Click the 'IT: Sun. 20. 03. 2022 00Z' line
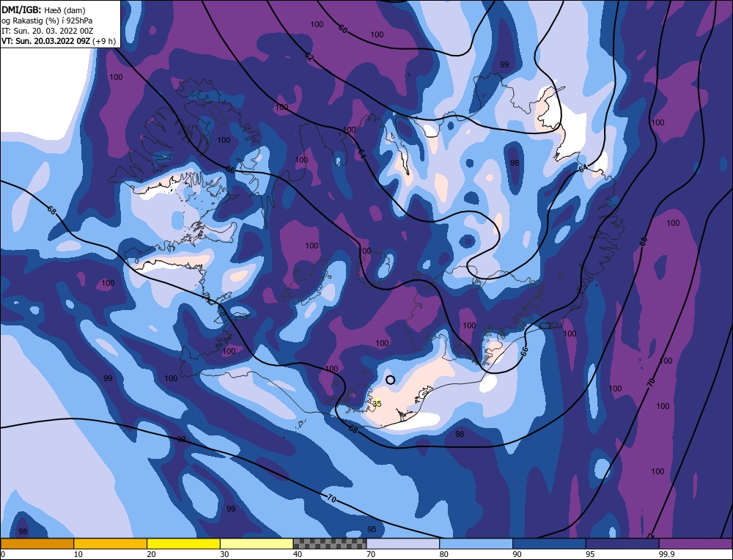The height and width of the screenshot is (560, 733). [x=47, y=31]
